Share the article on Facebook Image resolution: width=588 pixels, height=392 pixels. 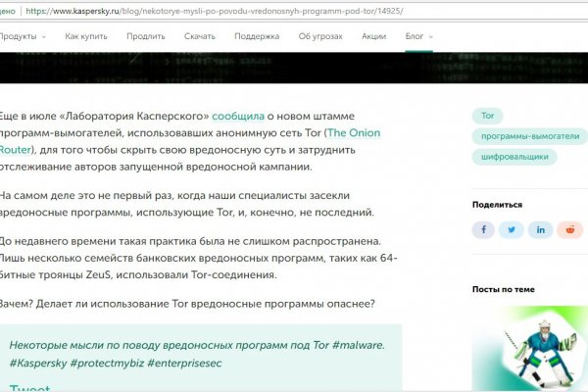483,229
